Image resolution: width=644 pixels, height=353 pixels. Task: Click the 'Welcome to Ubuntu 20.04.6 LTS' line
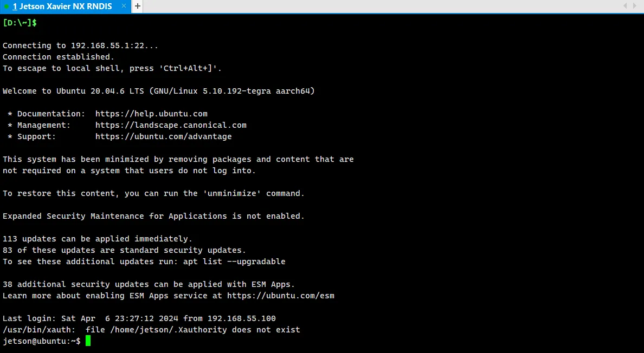click(x=158, y=91)
